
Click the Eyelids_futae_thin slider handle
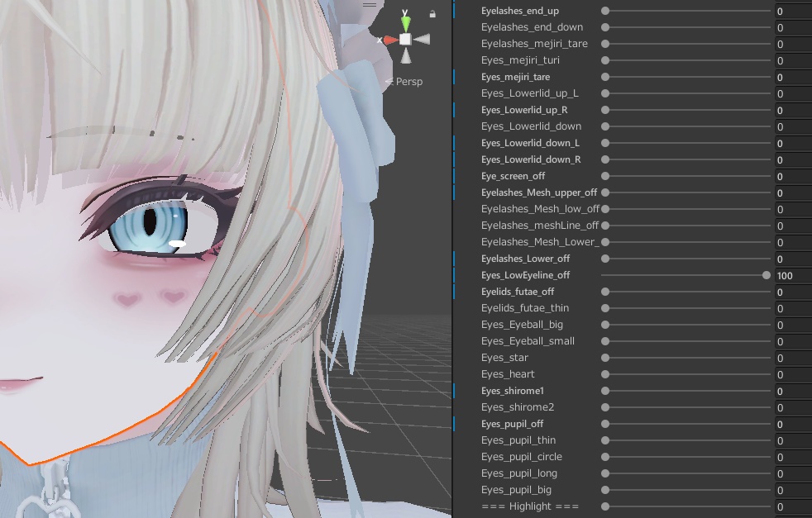(x=604, y=308)
